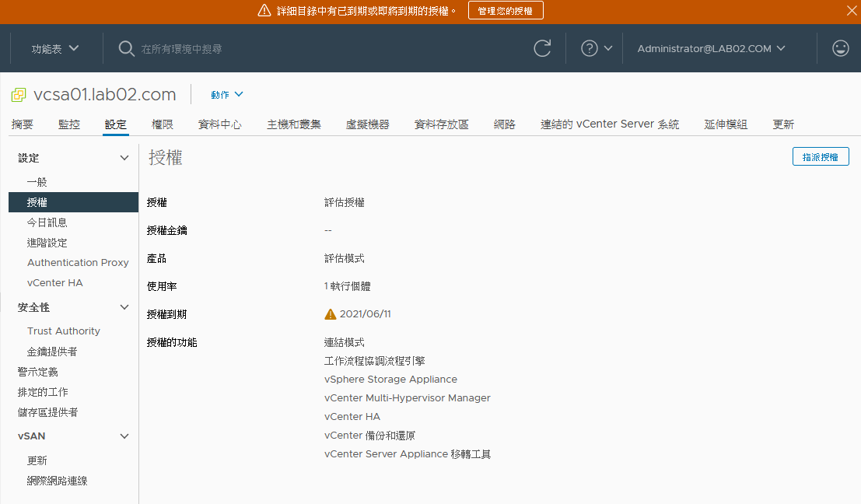Click the vCenter Multi-Hypervisor Manager feature entry

pyautogui.click(x=408, y=398)
